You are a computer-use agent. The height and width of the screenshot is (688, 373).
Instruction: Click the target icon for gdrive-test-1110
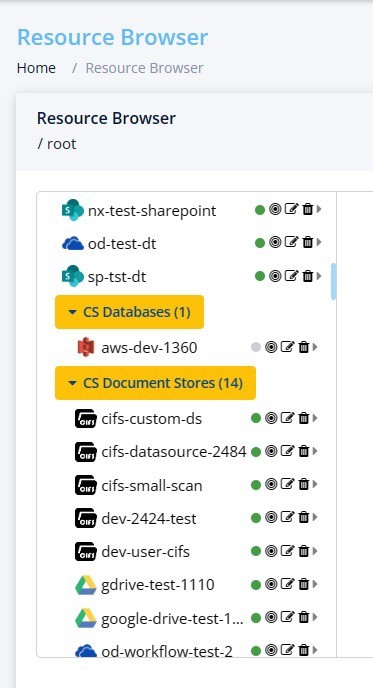point(271,584)
